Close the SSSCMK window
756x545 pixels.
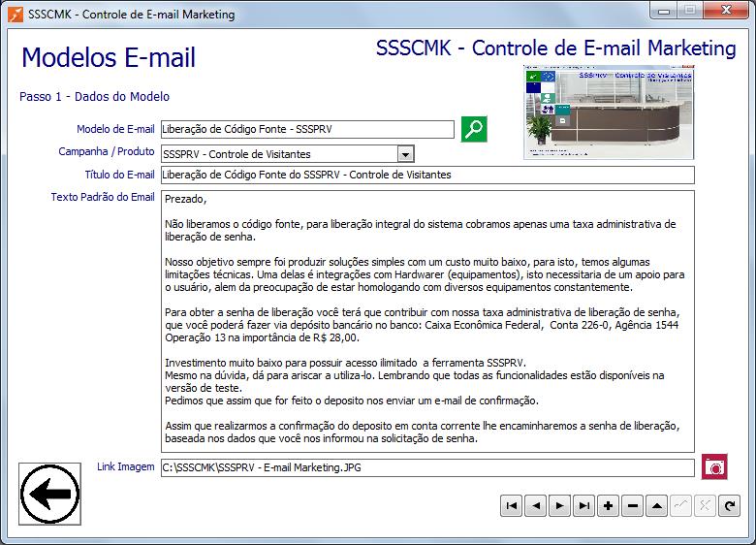(x=727, y=11)
